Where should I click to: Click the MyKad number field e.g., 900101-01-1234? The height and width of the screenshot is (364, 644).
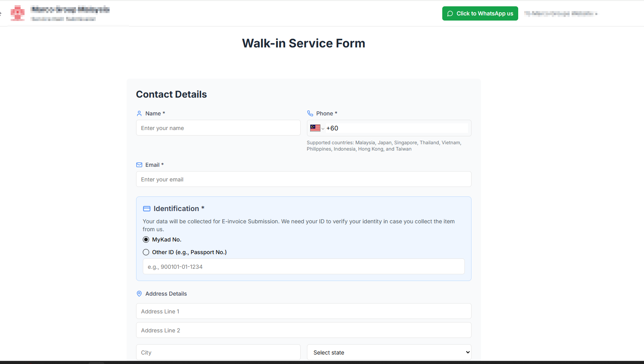point(304,266)
